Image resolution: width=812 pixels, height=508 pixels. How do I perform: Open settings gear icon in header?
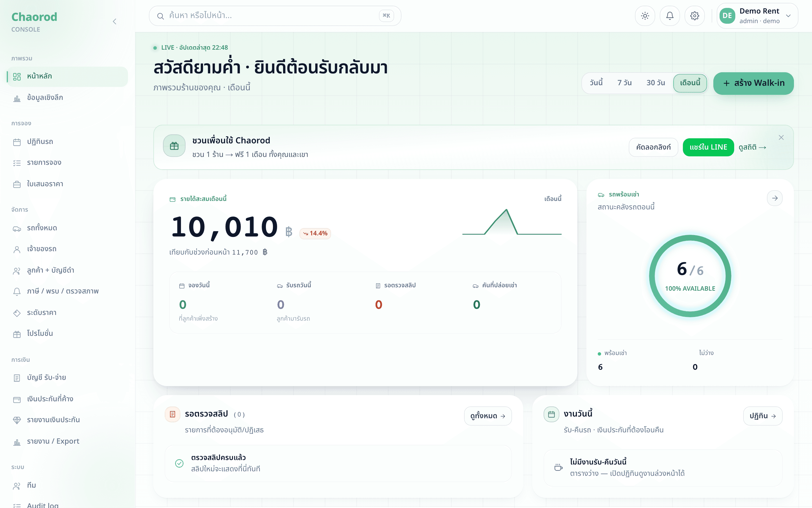[694, 16]
